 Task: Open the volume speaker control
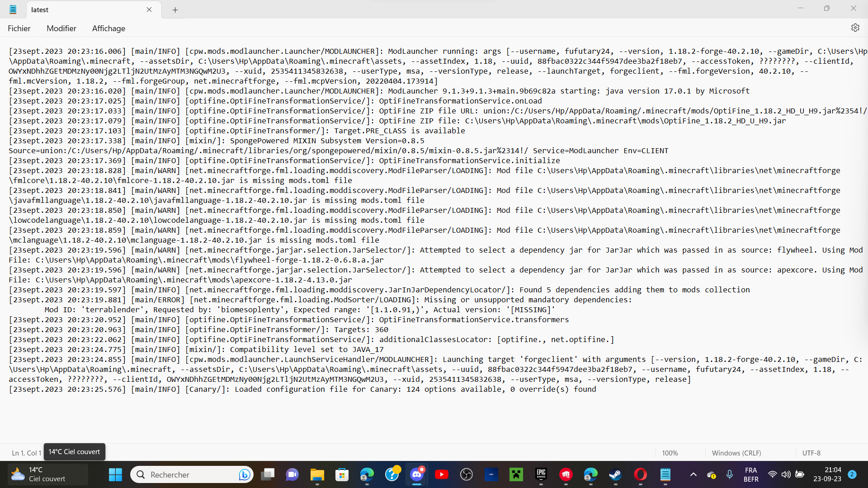tap(786, 474)
